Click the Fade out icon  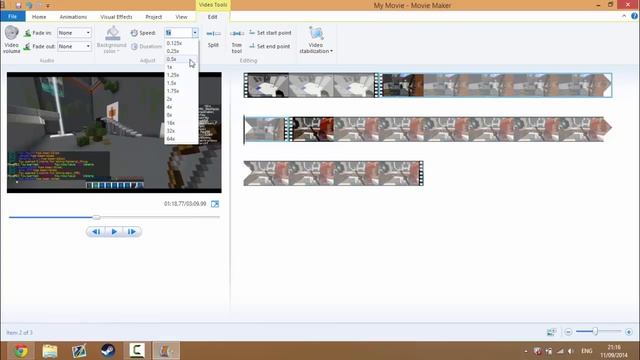coord(27,47)
